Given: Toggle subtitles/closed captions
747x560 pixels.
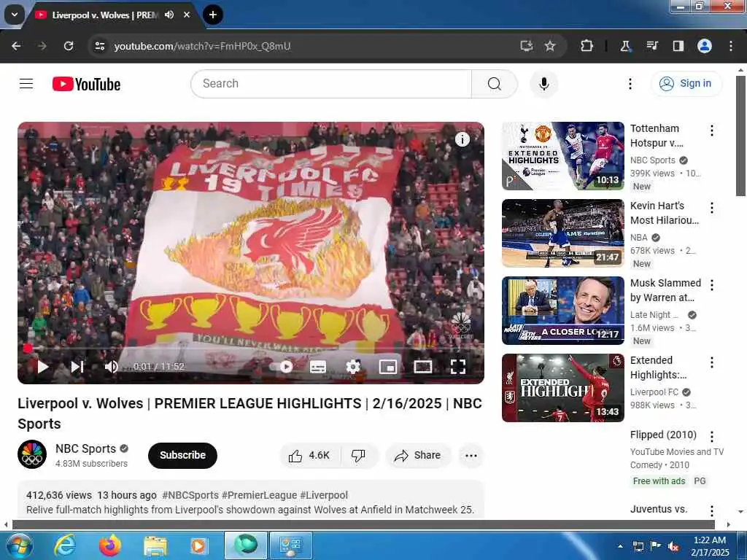Looking at the screenshot, I should point(318,367).
